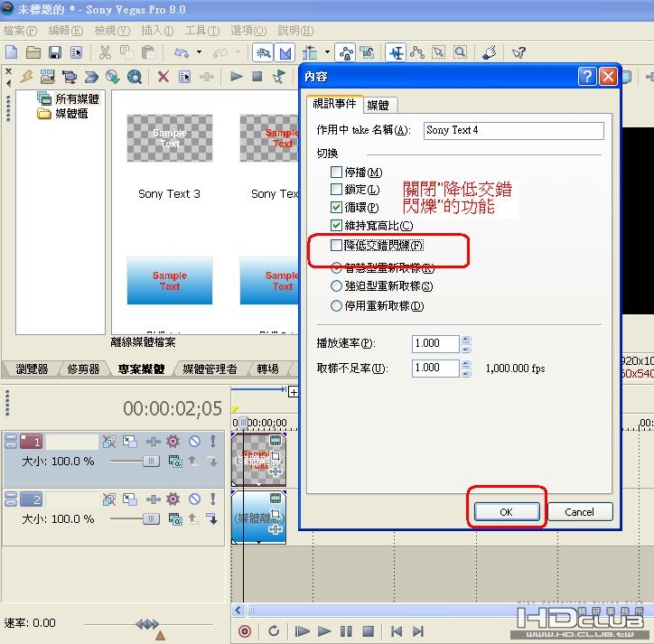Select the Envelope Edit tool icon

[417, 52]
